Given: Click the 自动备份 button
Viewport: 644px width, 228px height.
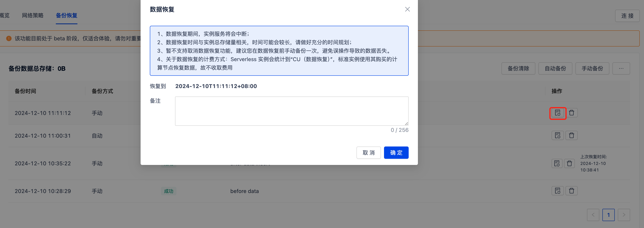Looking at the screenshot, I should 555,69.
